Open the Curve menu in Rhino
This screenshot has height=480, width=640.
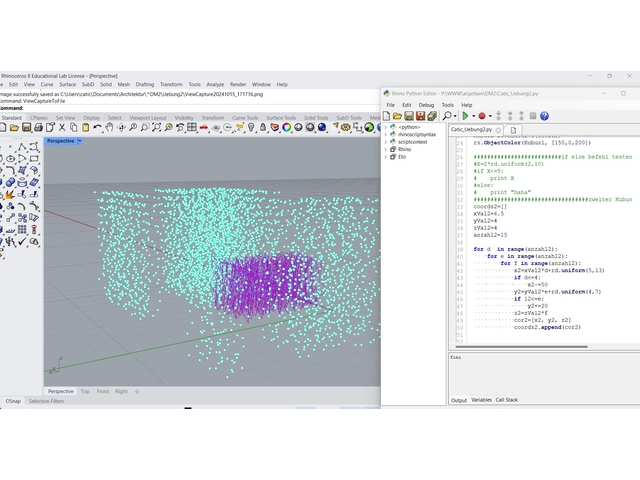click(x=47, y=84)
